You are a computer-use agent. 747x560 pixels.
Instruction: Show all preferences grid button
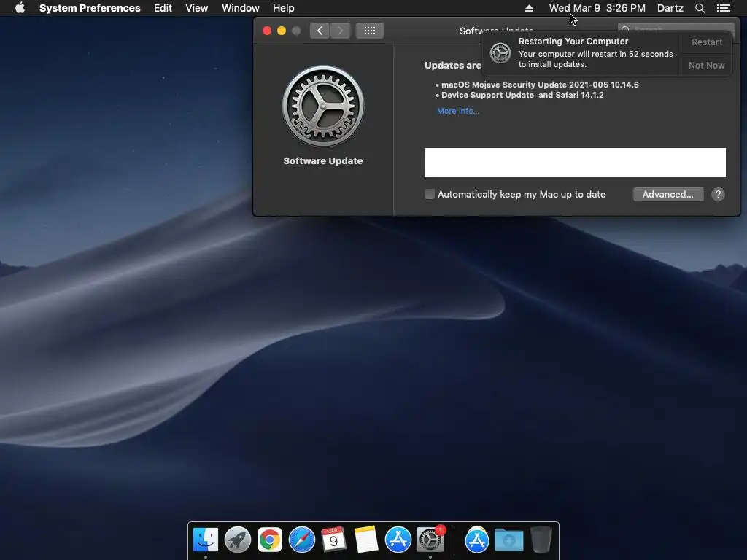point(370,31)
